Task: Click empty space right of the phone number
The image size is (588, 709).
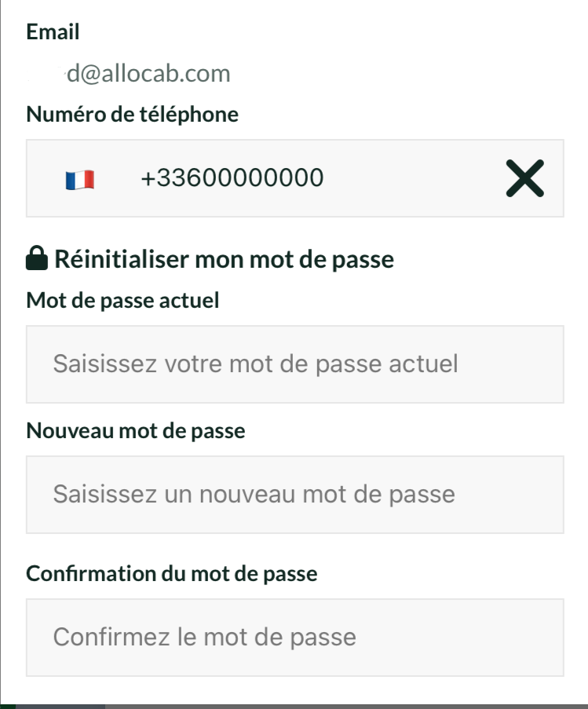Action: pyautogui.click(x=414, y=178)
